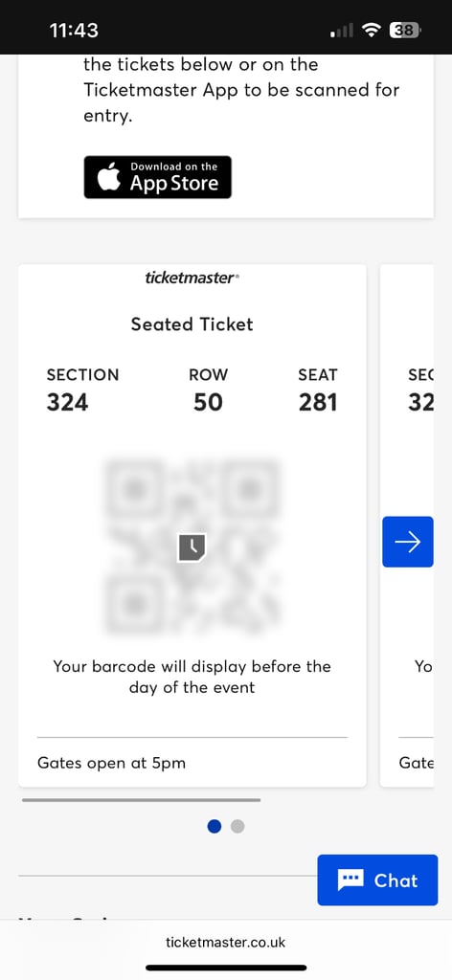The width and height of the screenshot is (452, 980).
Task: Click the Apple logo in App Store badge
Action: [x=109, y=177]
